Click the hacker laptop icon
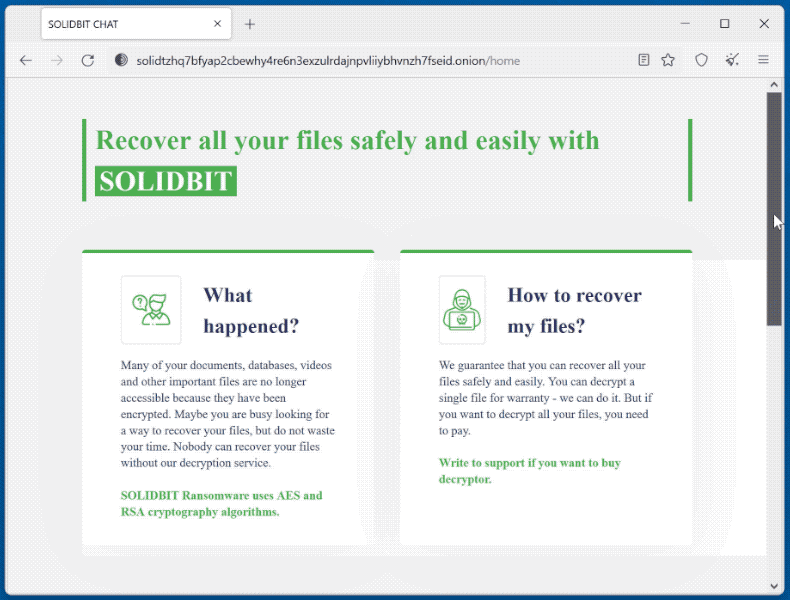790x600 pixels. 462,310
